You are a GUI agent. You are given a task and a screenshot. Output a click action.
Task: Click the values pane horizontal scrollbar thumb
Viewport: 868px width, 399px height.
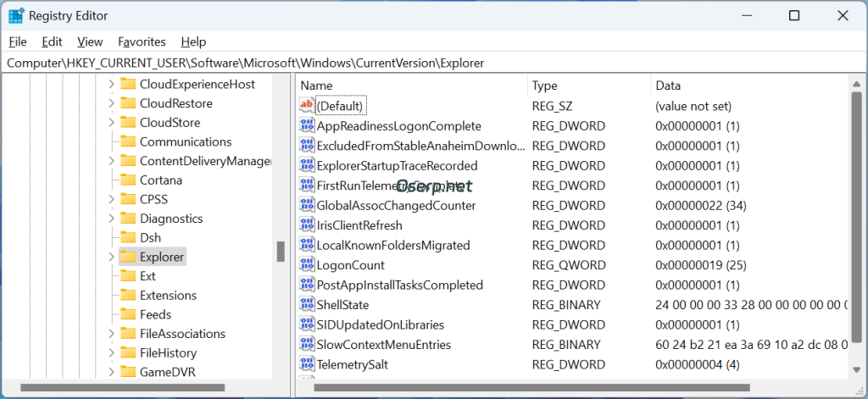(532, 387)
